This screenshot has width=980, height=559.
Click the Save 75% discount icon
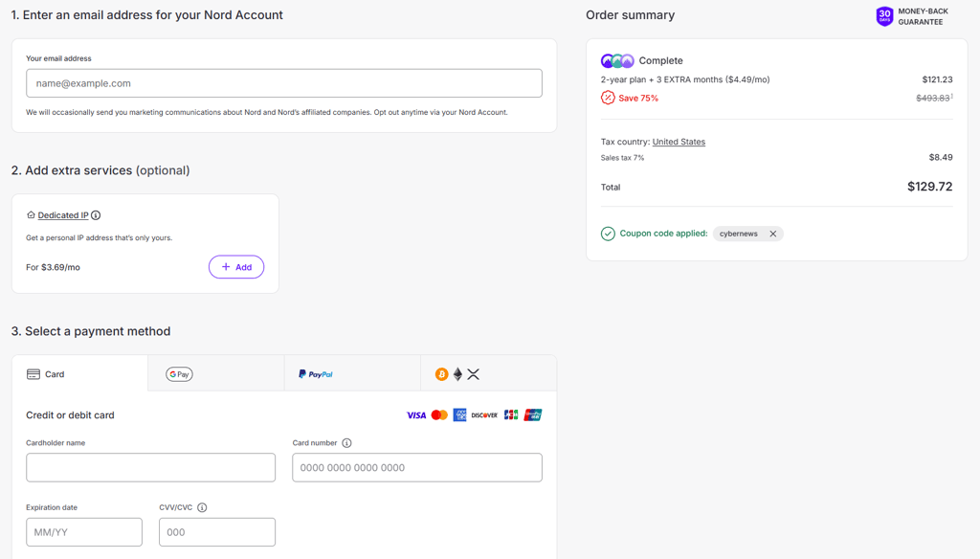[x=608, y=98]
